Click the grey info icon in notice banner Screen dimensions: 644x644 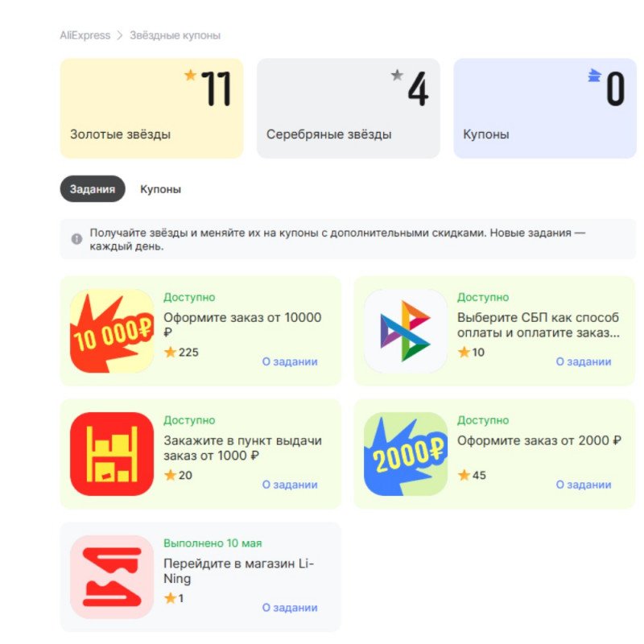click(76, 239)
